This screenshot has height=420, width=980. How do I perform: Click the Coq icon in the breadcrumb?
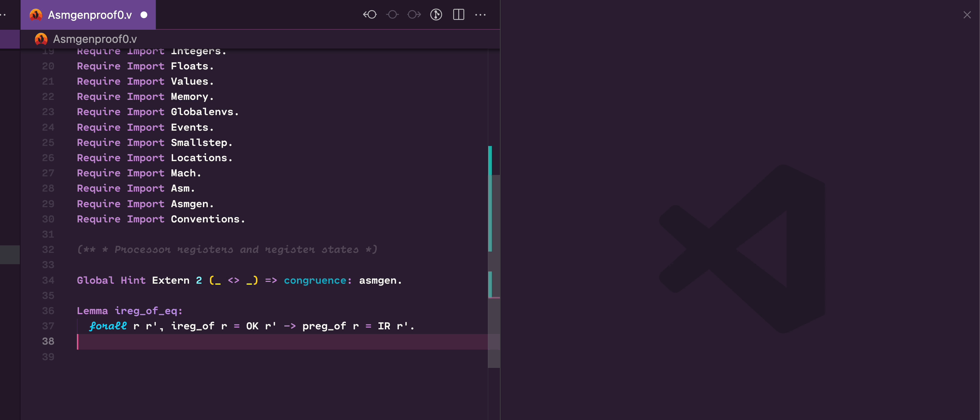(41, 39)
